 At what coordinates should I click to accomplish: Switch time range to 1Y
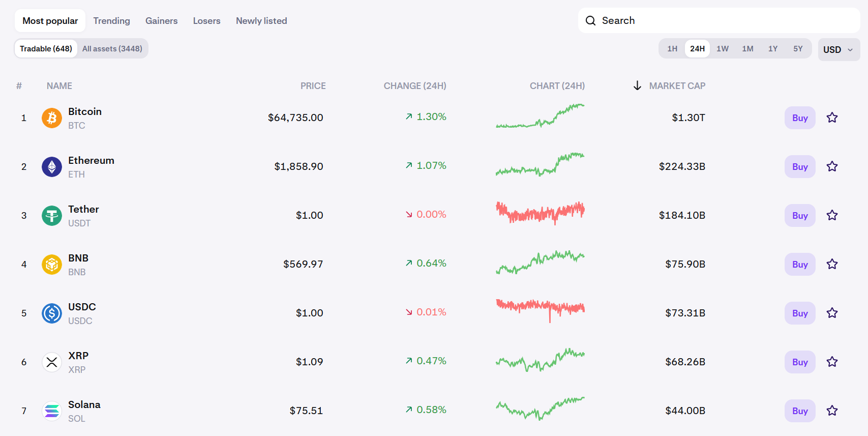773,49
